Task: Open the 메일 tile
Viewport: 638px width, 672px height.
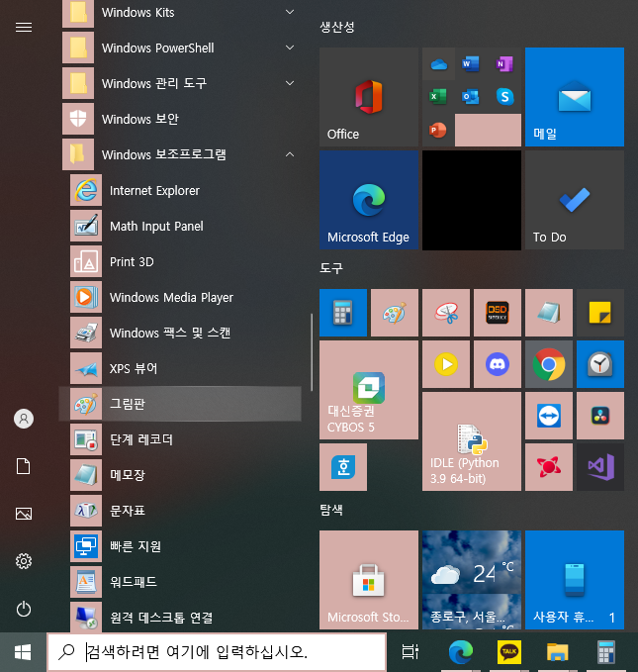Action: (575, 97)
